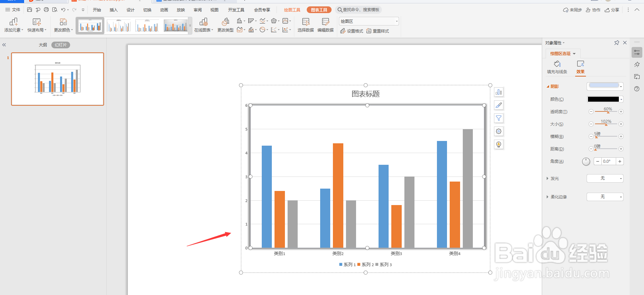The image size is (644, 295).
Task: Open the shadow preset dropdown
Action: (x=605, y=87)
